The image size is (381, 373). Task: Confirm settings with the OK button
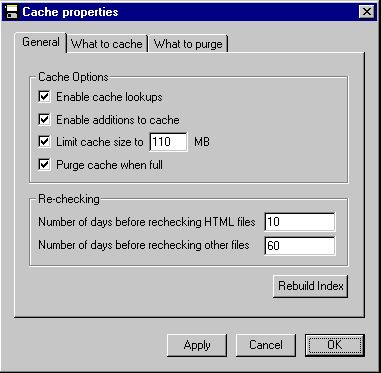(335, 345)
